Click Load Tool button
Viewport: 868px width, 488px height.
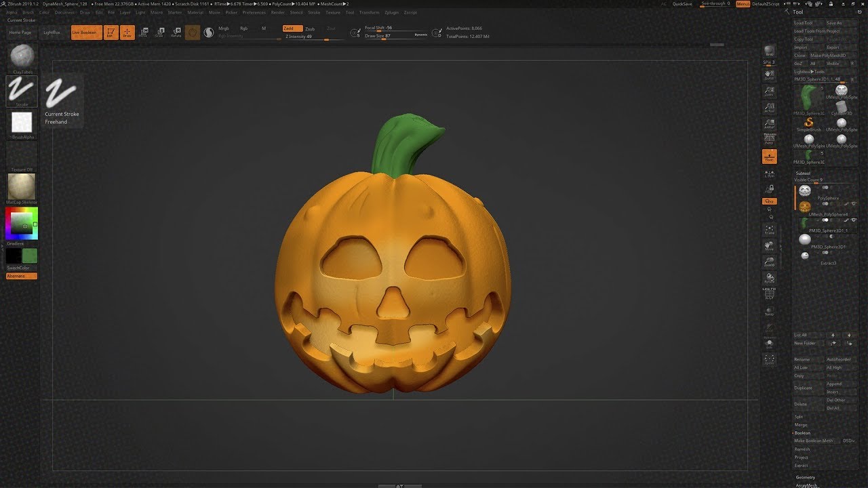point(808,23)
